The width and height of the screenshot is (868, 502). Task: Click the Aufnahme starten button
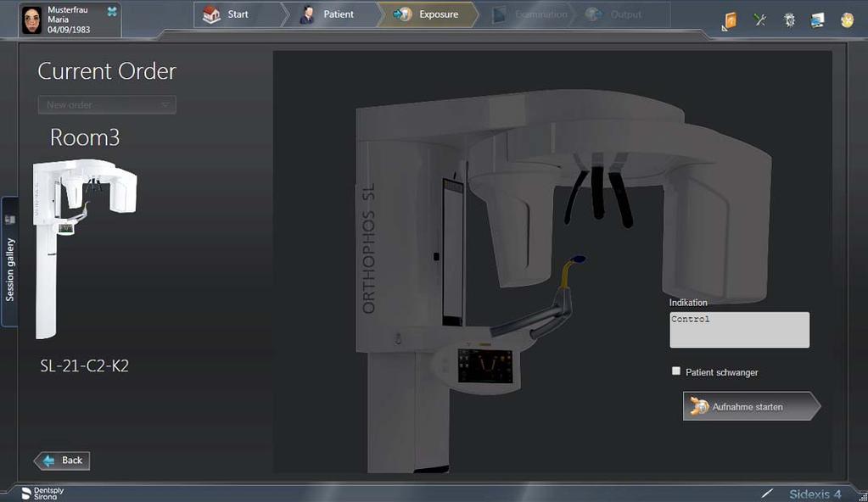[x=751, y=406]
